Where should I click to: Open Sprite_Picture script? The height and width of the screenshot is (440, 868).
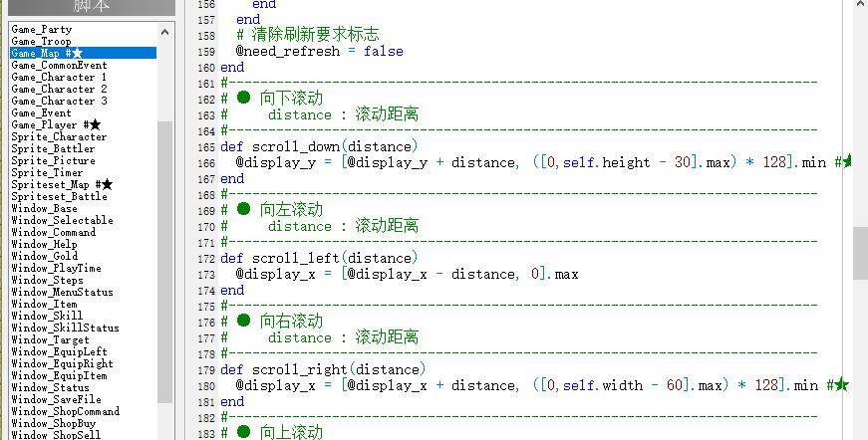[53, 161]
